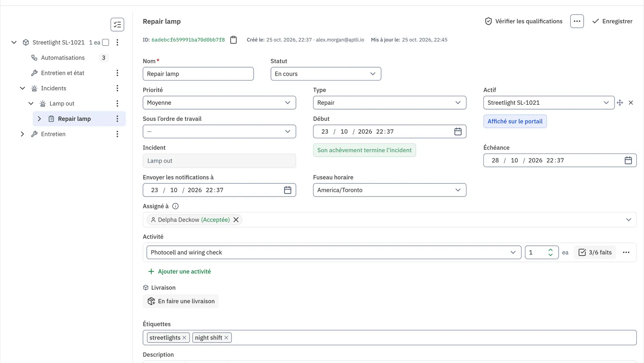Open kebab menu for the Entretien row
Viewport: 644px width, 363px height.
tap(117, 134)
